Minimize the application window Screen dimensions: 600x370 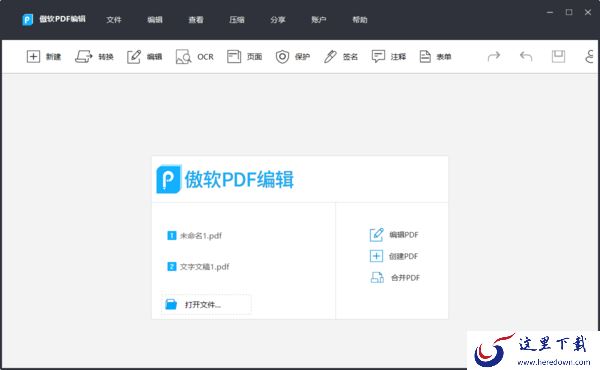[x=550, y=12]
